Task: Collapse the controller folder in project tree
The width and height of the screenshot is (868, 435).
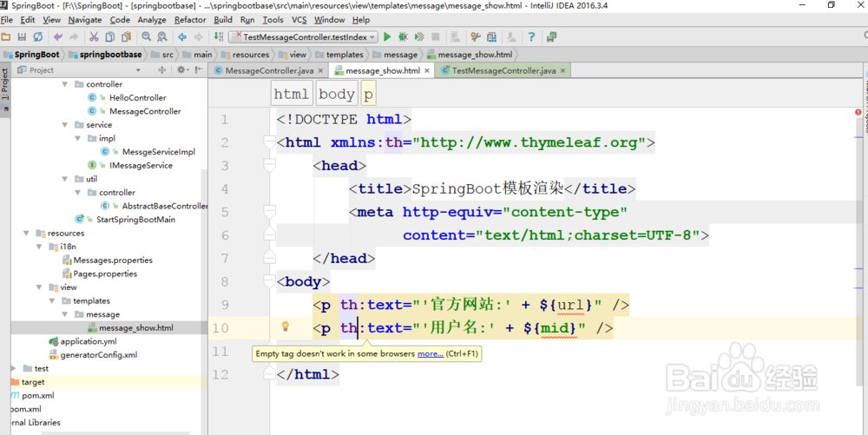Action: [x=65, y=84]
